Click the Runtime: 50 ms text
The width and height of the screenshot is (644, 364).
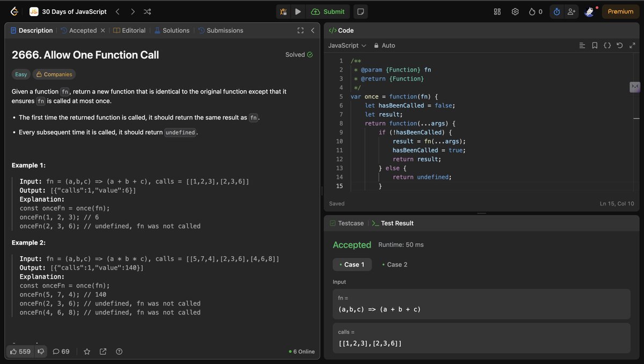(401, 245)
